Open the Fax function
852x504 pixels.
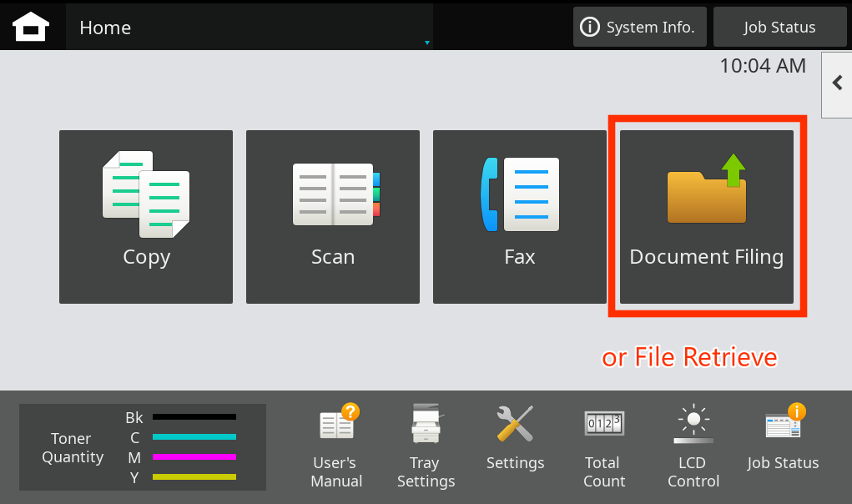point(519,216)
